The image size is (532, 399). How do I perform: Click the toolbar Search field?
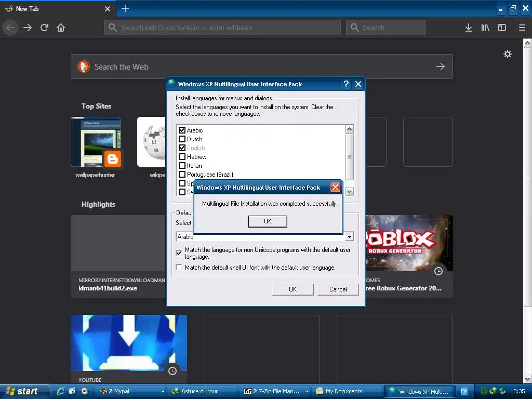click(x=385, y=28)
